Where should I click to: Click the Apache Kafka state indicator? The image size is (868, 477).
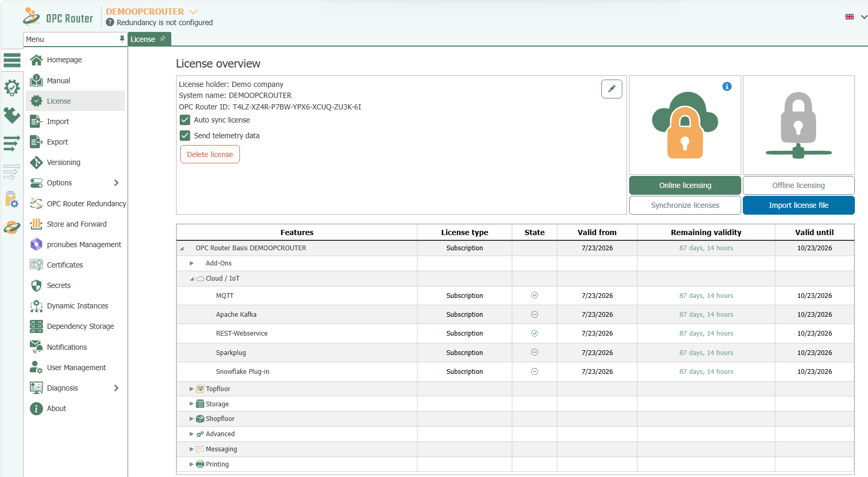(534, 315)
